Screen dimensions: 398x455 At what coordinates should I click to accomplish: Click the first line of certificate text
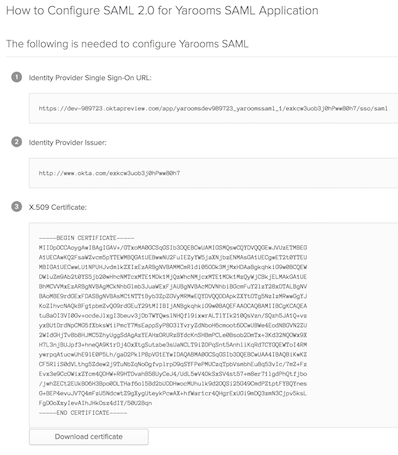(173, 248)
